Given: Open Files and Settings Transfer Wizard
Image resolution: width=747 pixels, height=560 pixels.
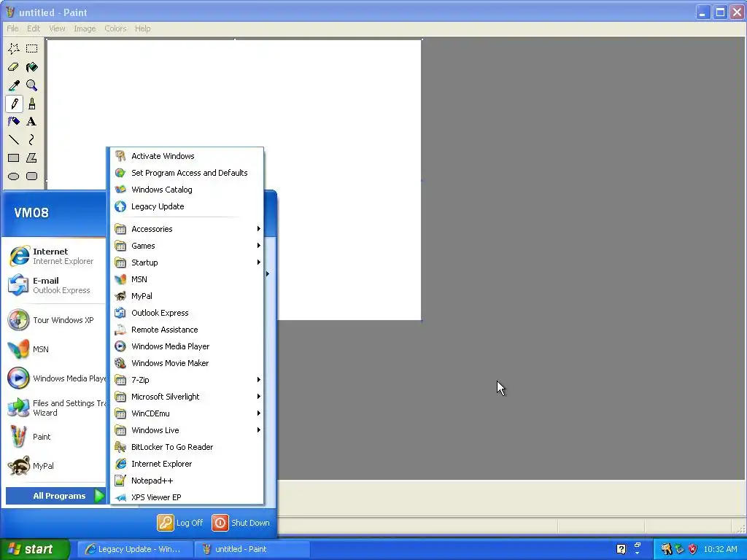Looking at the screenshot, I should click(x=55, y=408).
